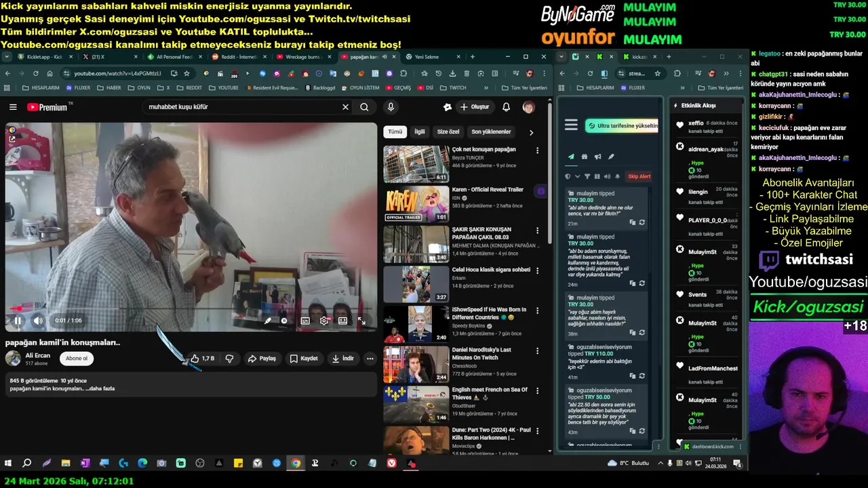The width and height of the screenshot is (868, 488).
Task: Open Karen Official Reveal Trailer video
Action: [x=416, y=204]
